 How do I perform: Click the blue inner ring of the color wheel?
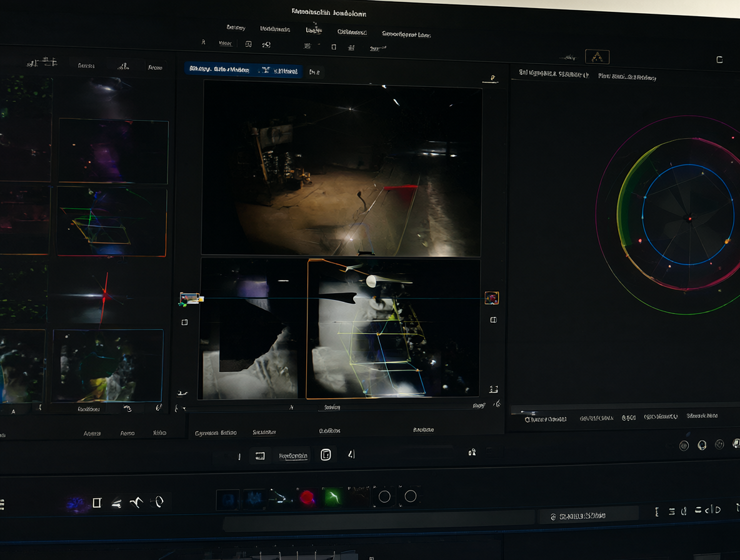click(687, 214)
